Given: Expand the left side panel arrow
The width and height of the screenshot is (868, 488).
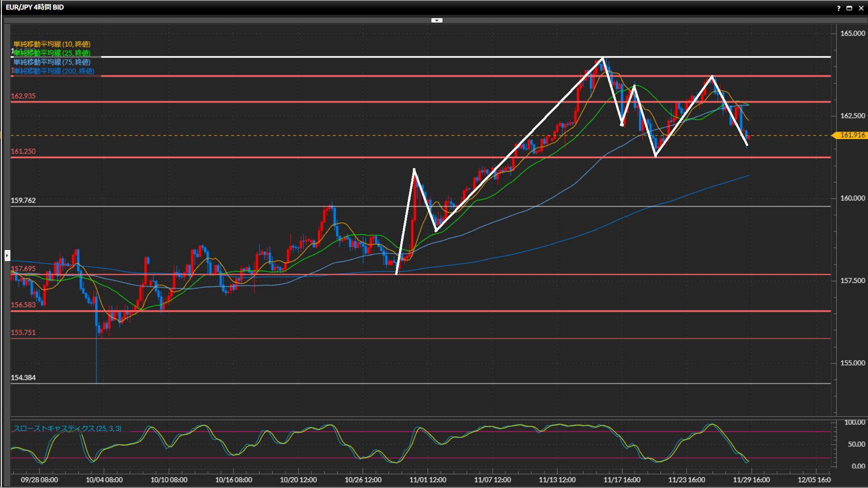Looking at the screenshot, I should tap(7, 256).
